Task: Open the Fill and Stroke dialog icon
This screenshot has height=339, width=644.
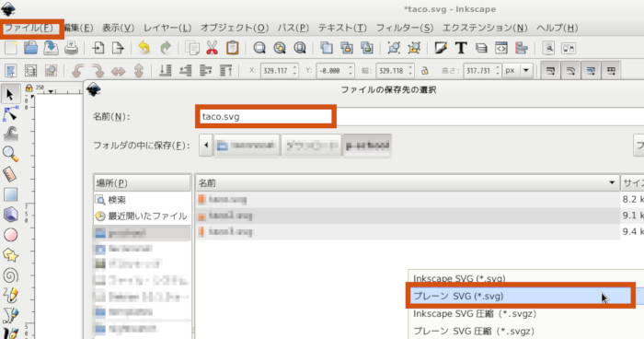Action: [x=441, y=48]
